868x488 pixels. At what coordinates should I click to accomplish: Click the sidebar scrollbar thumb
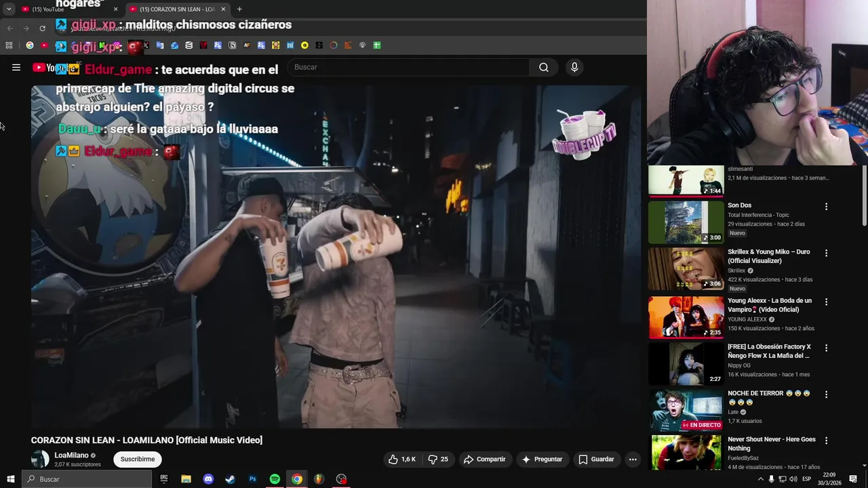click(864, 197)
